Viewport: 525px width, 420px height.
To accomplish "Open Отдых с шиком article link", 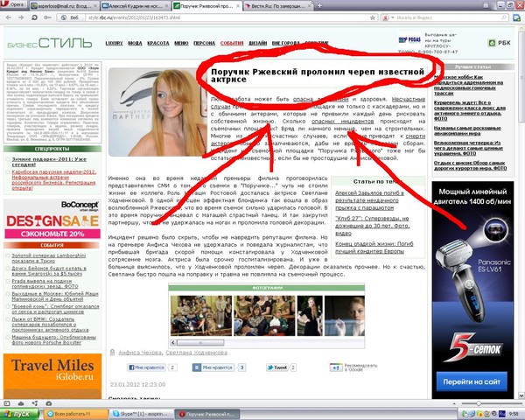I will (470, 165).
